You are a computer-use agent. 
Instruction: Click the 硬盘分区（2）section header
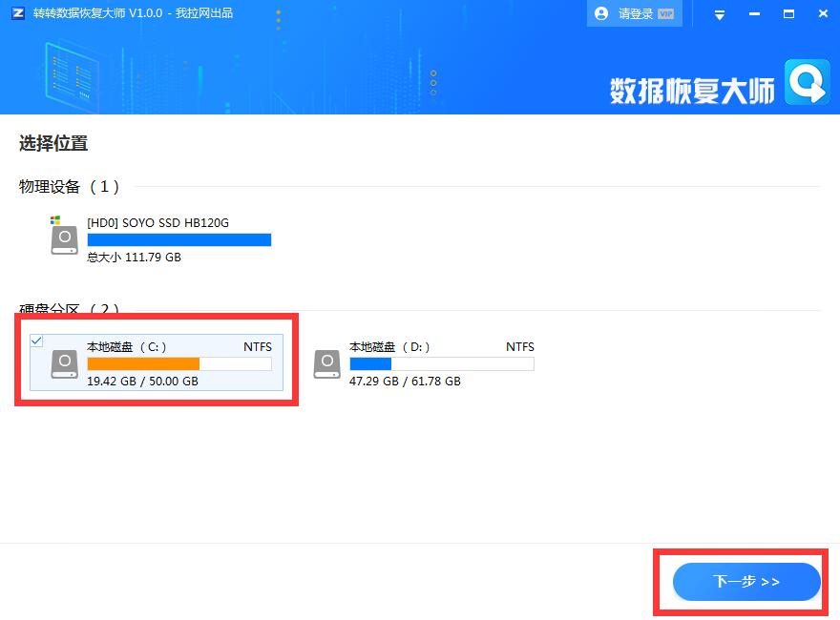(65, 308)
